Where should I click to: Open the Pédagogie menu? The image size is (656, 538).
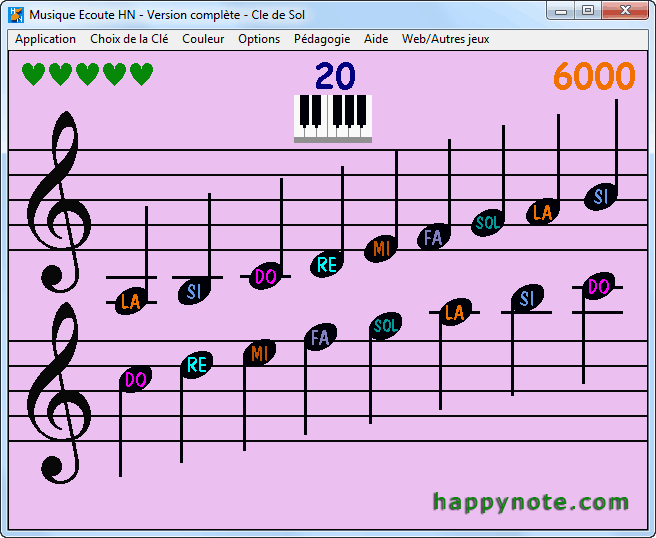(322, 39)
